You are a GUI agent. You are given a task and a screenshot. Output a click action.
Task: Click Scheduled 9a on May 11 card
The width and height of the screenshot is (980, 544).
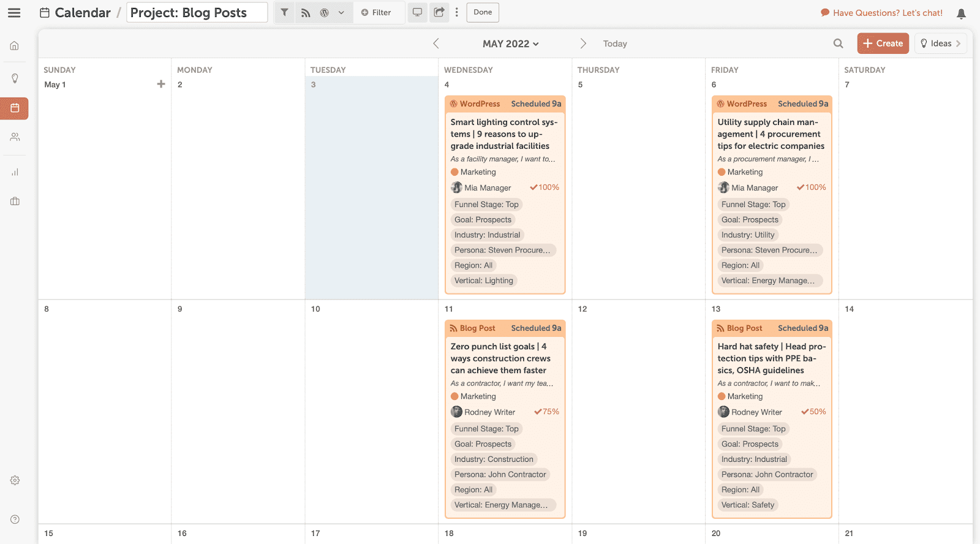pyautogui.click(x=537, y=328)
